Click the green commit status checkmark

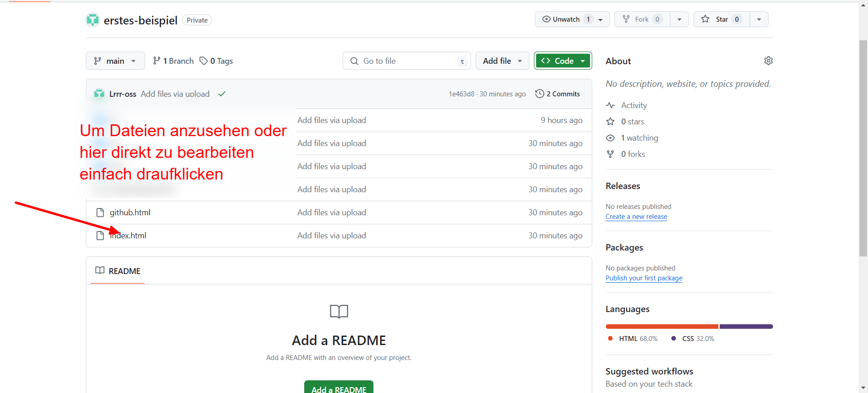click(x=222, y=94)
